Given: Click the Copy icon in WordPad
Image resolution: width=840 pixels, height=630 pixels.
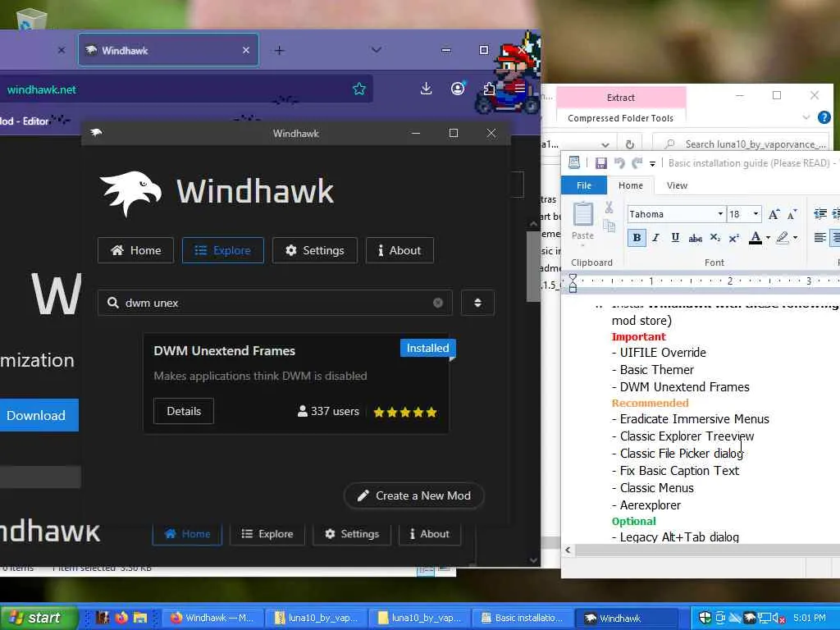Looking at the screenshot, I should pyautogui.click(x=609, y=226).
